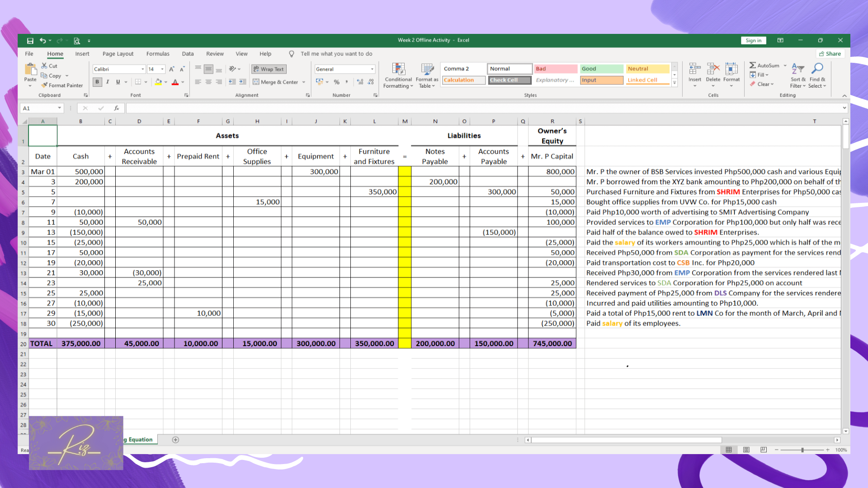Image resolution: width=868 pixels, height=488 pixels.
Task: Click the Paste clipboard icon
Action: coord(30,69)
